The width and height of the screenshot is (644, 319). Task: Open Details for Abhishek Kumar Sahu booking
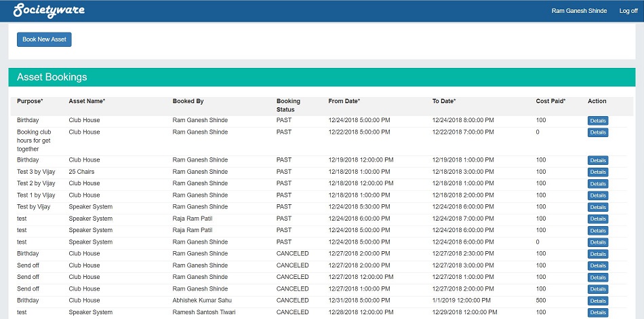coord(598,301)
